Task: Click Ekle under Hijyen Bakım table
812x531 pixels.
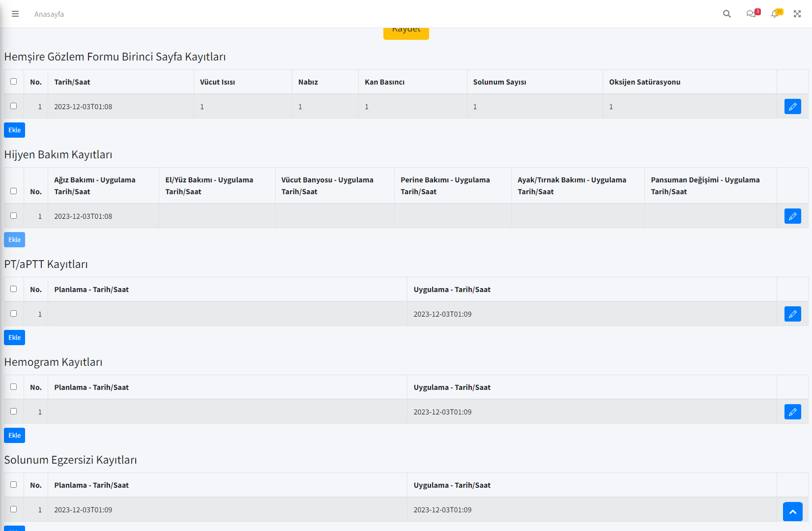Action: (x=14, y=239)
